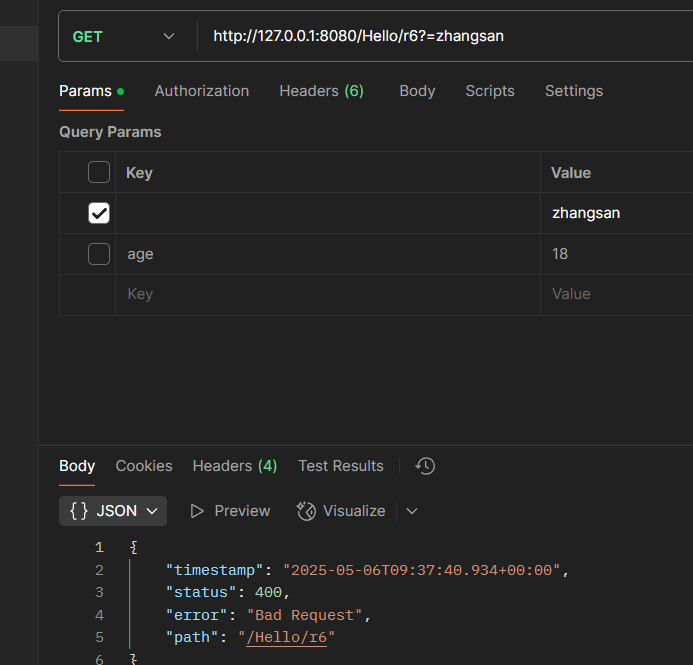The height and width of the screenshot is (665, 693).
Task: Enable the age parameter checkbox
Action: [x=99, y=254]
